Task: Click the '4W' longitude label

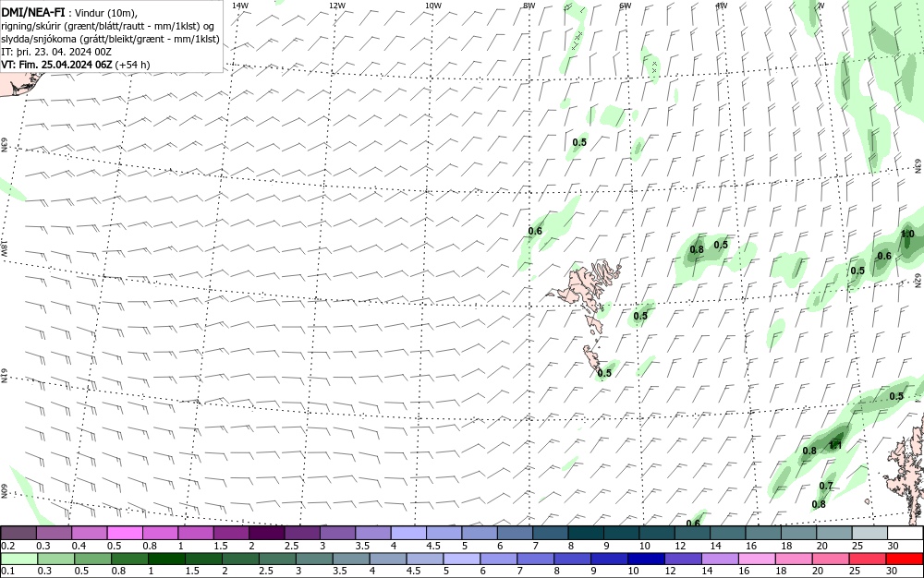Action: point(722,6)
